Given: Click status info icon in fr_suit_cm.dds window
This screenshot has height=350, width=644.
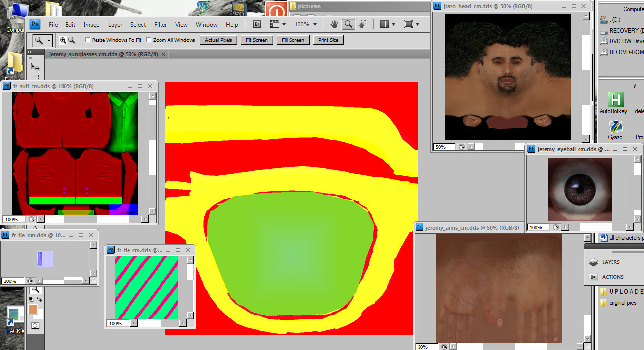Looking at the screenshot, I should [31, 219].
